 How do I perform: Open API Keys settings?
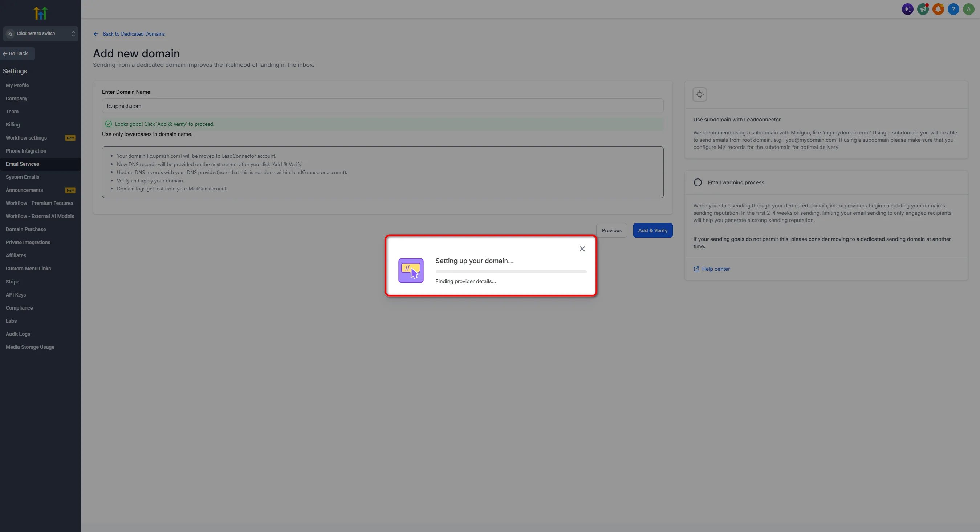[40, 295]
